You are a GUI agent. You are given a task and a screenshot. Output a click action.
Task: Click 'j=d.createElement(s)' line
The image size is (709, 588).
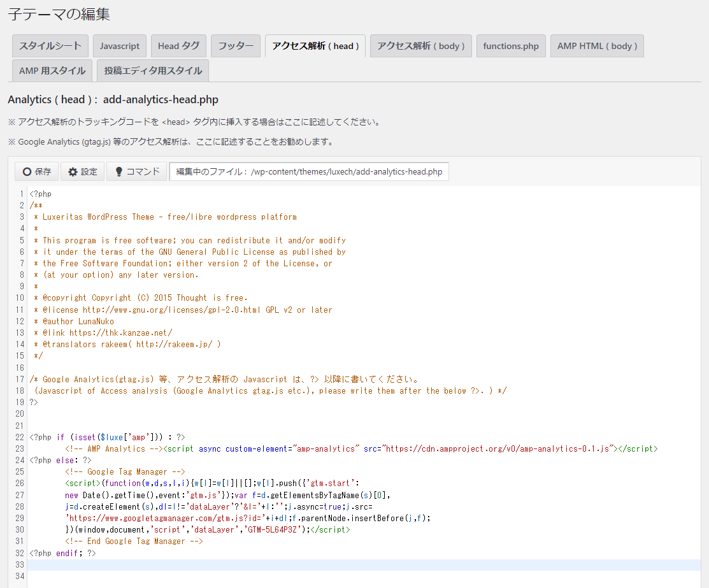219,506
